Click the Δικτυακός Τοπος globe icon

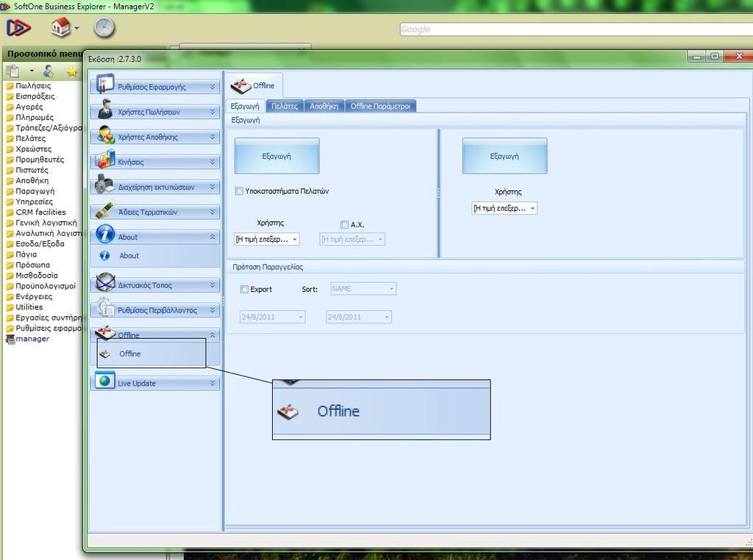click(x=104, y=282)
